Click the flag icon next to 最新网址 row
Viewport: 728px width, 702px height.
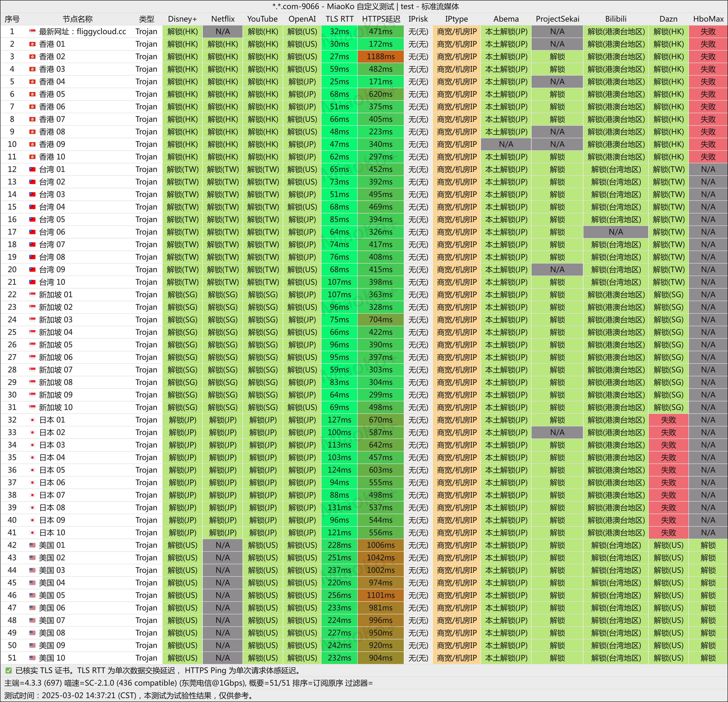pyautogui.click(x=32, y=32)
